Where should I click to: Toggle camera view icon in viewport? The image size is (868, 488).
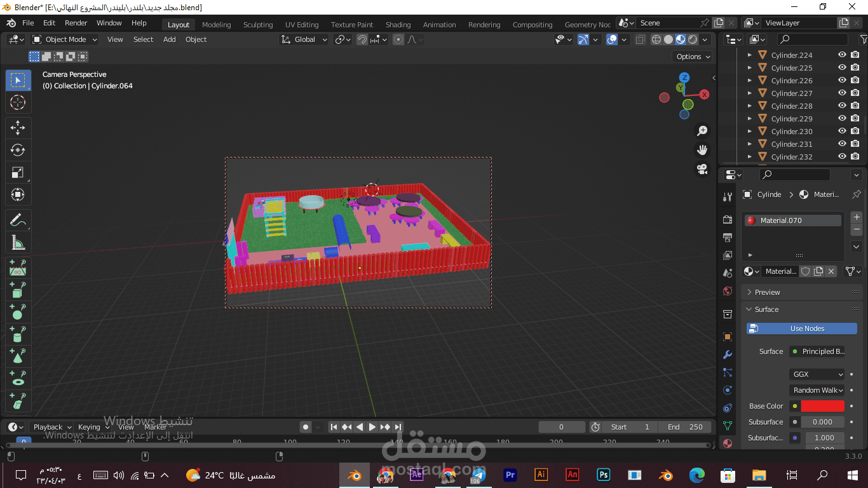click(x=702, y=169)
